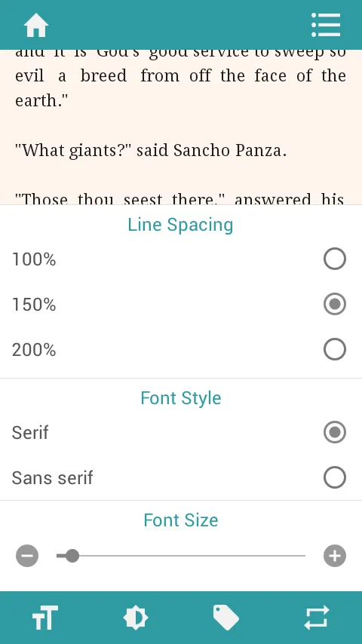Select 200% line spacing radio button

(x=334, y=349)
